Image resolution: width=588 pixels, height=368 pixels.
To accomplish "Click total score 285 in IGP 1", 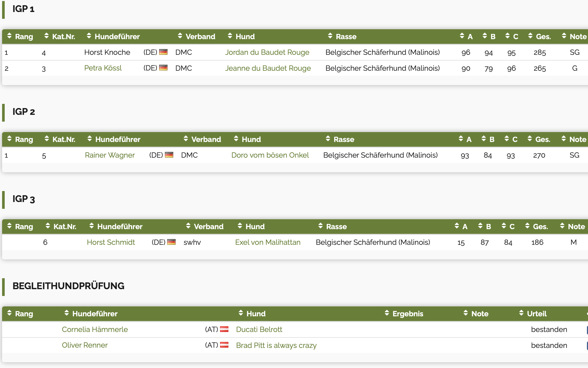I will (540, 53).
